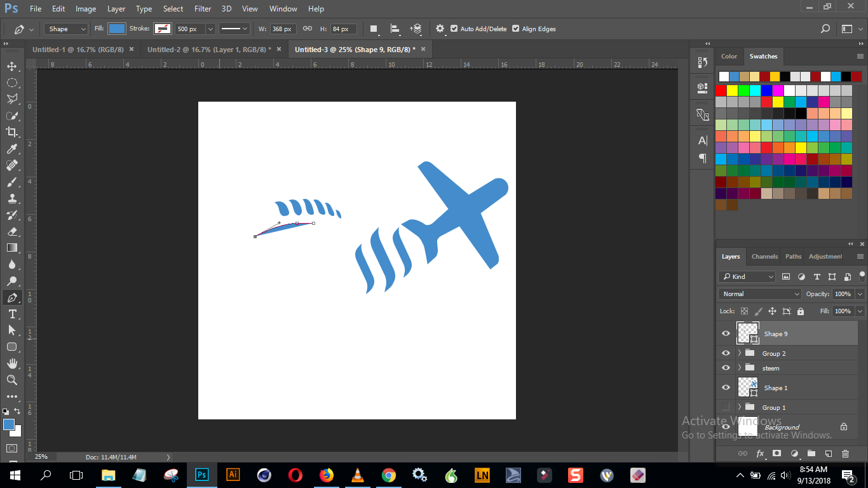
Task: Select the Dodge tool
Action: (x=11, y=281)
